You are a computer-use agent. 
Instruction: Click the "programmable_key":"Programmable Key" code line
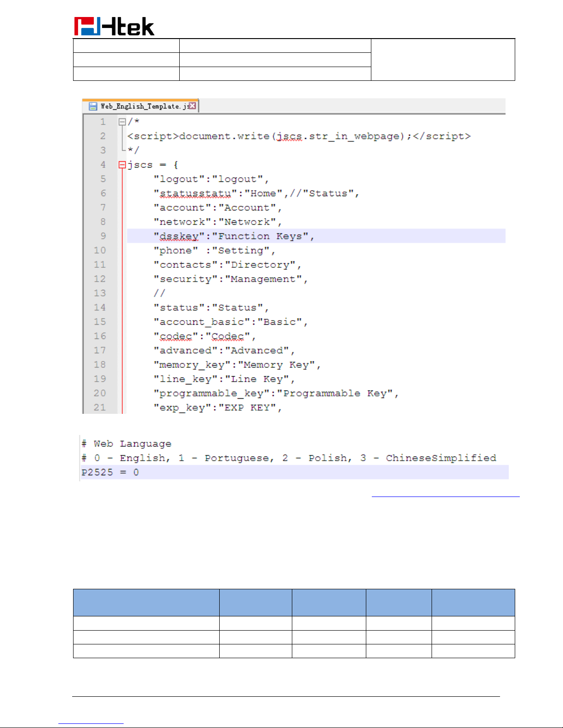pyautogui.click(x=276, y=393)
